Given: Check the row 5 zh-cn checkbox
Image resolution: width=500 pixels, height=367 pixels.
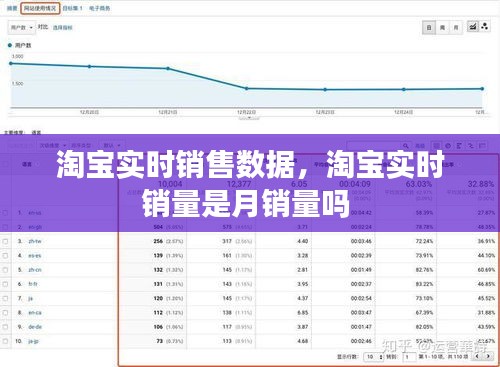Looking at the screenshot, I should click(x=5, y=270).
